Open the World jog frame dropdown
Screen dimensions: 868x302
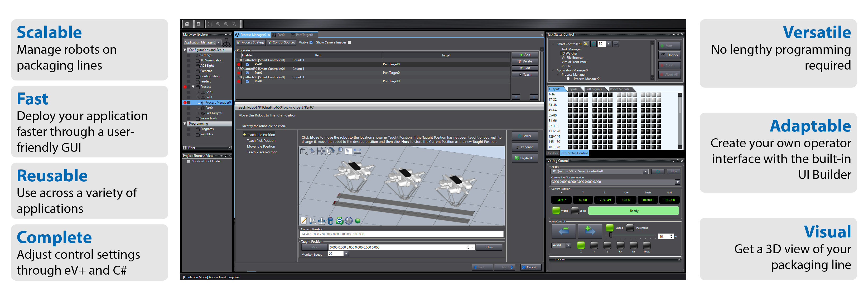point(568,245)
